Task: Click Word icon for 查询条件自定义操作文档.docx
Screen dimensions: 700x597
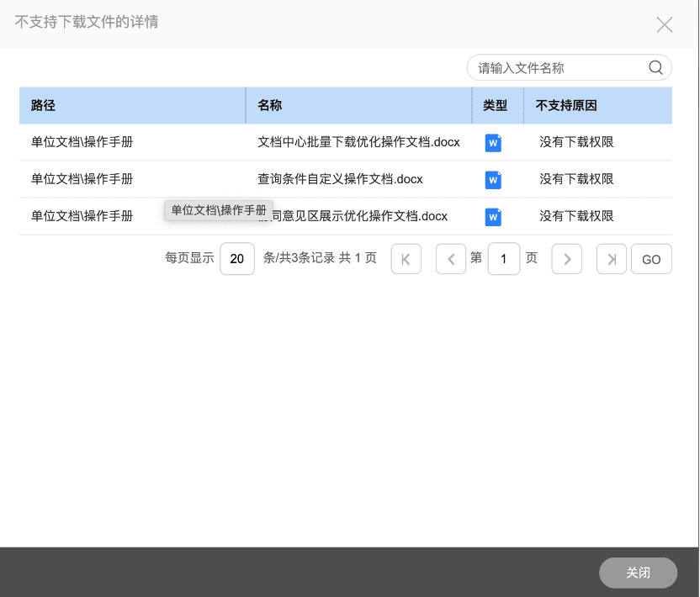Action: (493, 180)
